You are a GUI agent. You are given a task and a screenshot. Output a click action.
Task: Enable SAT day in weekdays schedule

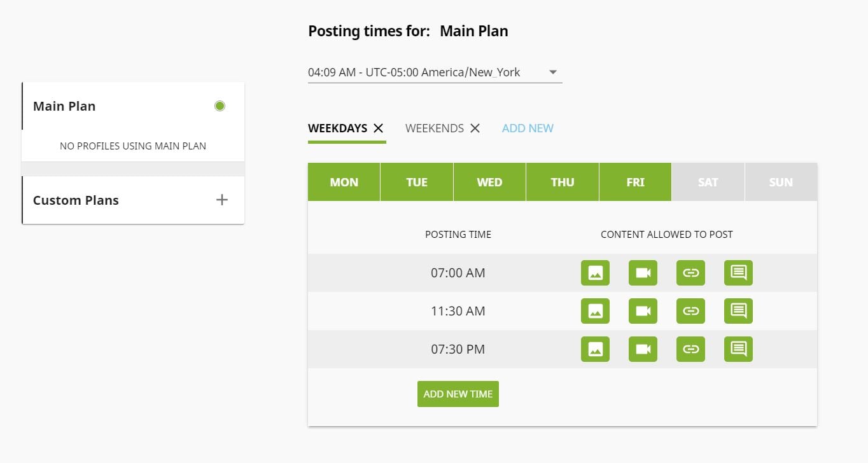708,182
